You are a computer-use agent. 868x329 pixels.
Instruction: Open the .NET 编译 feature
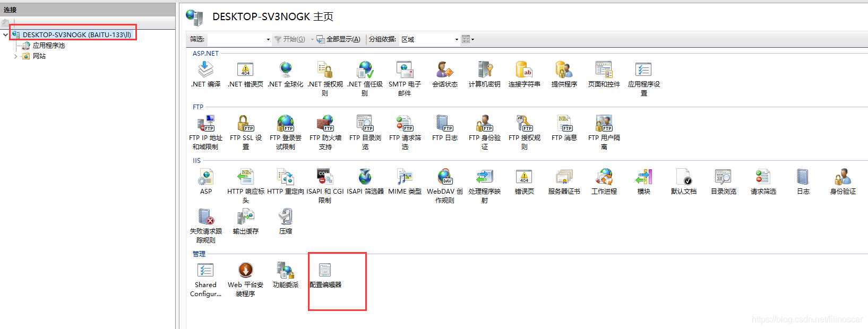point(206,74)
